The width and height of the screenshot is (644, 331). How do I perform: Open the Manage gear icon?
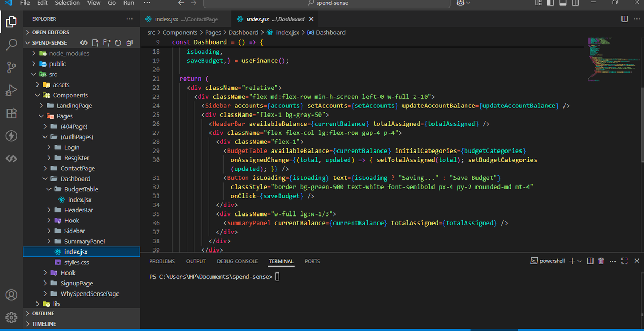11,317
